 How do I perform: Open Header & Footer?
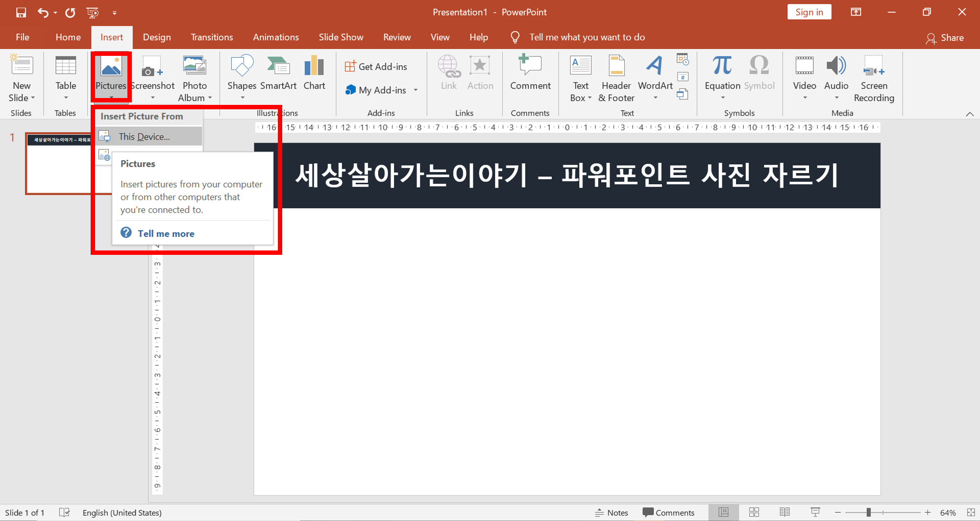616,78
